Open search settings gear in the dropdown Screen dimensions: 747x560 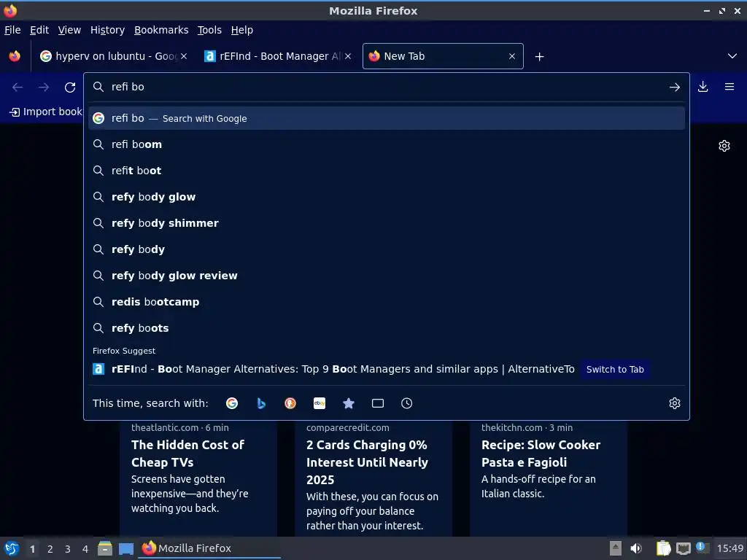[674, 403]
